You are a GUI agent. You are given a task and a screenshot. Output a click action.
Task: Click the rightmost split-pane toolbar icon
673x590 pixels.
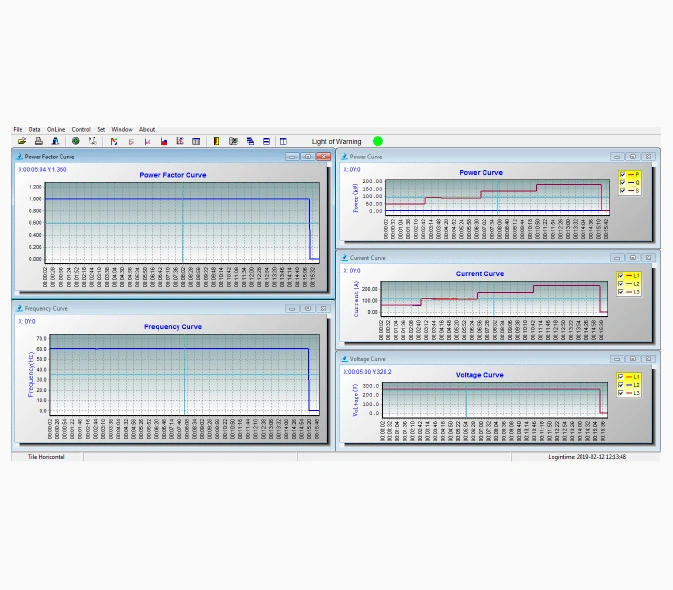(x=283, y=141)
